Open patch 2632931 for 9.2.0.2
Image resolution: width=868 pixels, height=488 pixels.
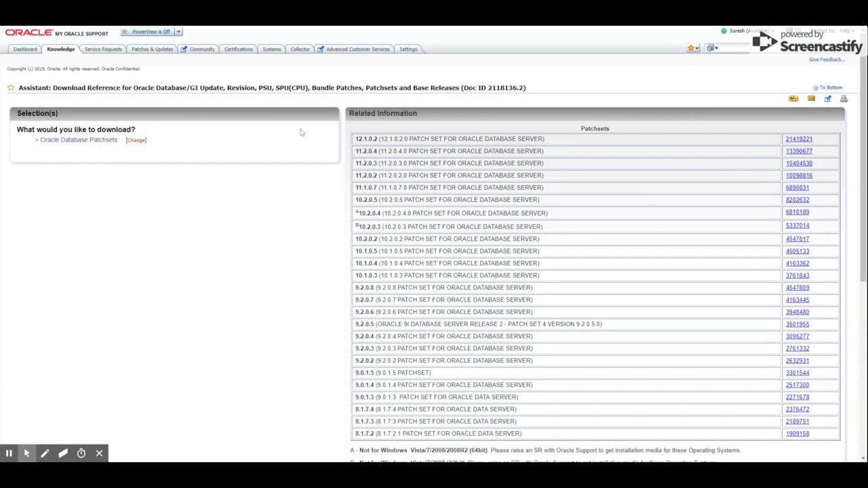(797, 361)
